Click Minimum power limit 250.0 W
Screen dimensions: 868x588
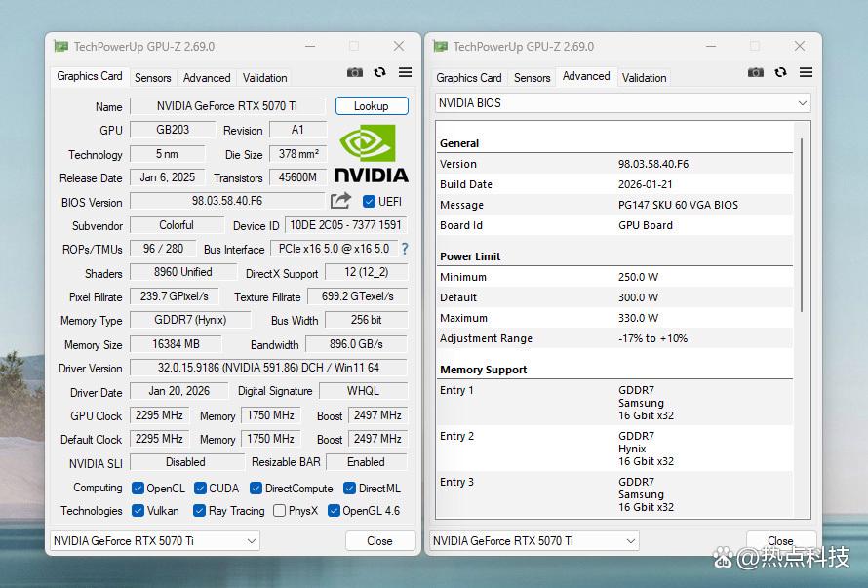click(638, 277)
